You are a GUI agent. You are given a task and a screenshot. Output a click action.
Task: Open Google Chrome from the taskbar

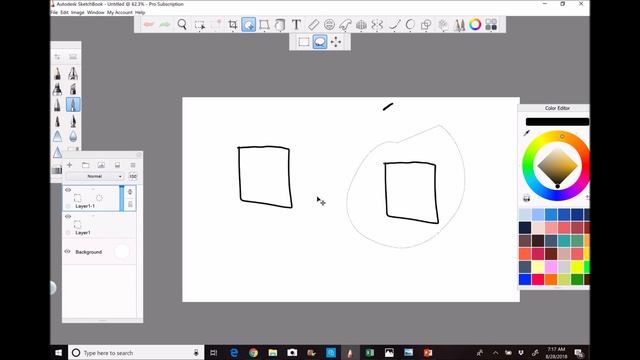pyautogui.click(x=253, y=353)
